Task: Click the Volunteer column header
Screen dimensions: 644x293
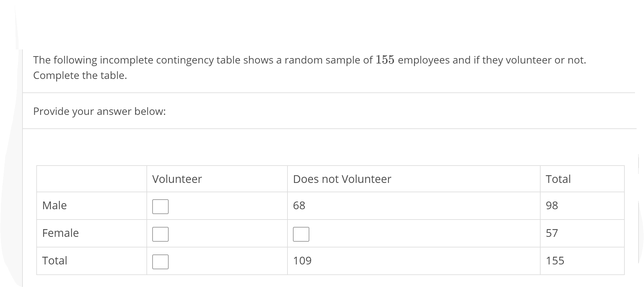Action: pyautogui.click(x=177, y=179)
